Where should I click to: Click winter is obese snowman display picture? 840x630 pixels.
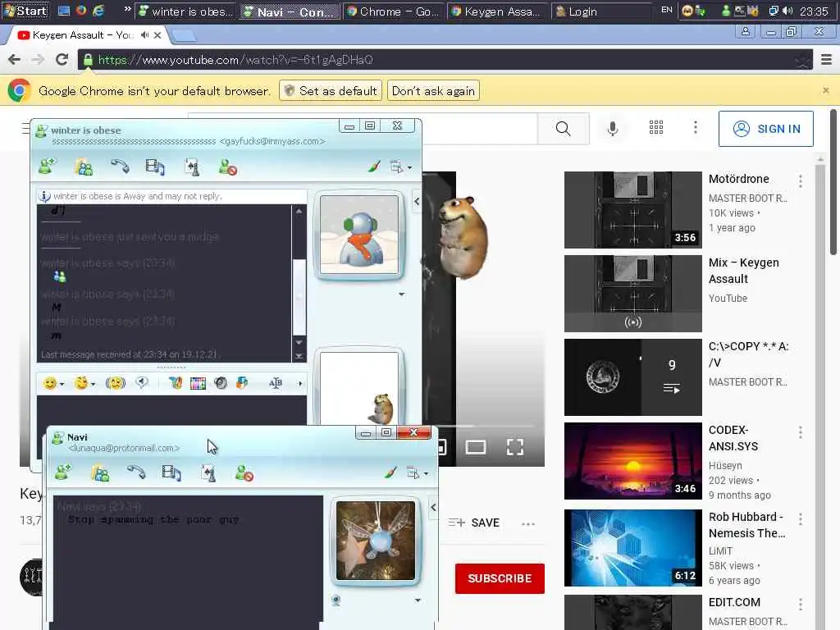click(359, 235)
